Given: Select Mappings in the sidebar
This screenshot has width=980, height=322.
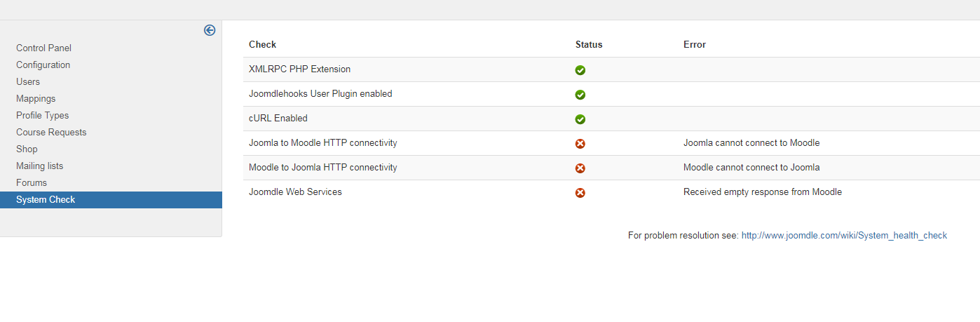Looking at the screenshot, I should tap(36, 99).
